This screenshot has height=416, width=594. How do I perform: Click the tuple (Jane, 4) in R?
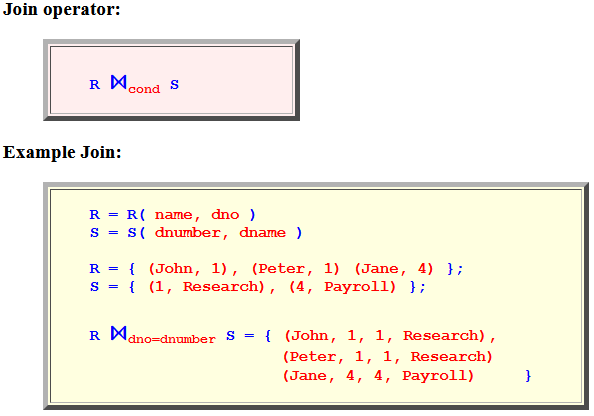[x=394, y=269]
